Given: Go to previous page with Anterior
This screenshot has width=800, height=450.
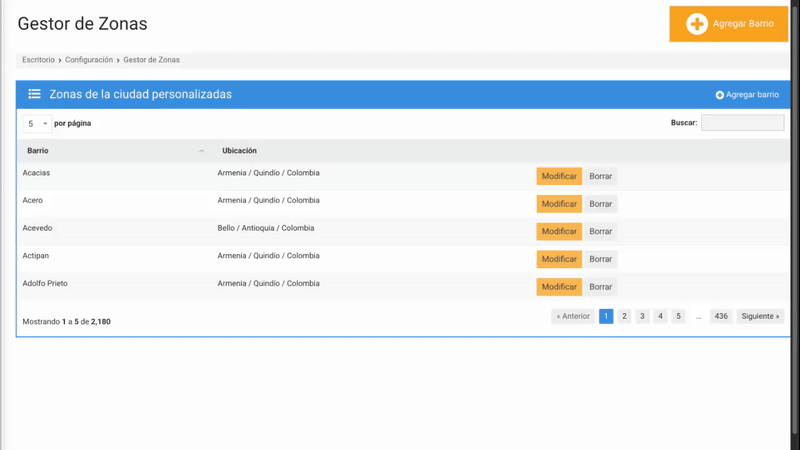Looking at the screenshot, I should [x=573, y=316].
